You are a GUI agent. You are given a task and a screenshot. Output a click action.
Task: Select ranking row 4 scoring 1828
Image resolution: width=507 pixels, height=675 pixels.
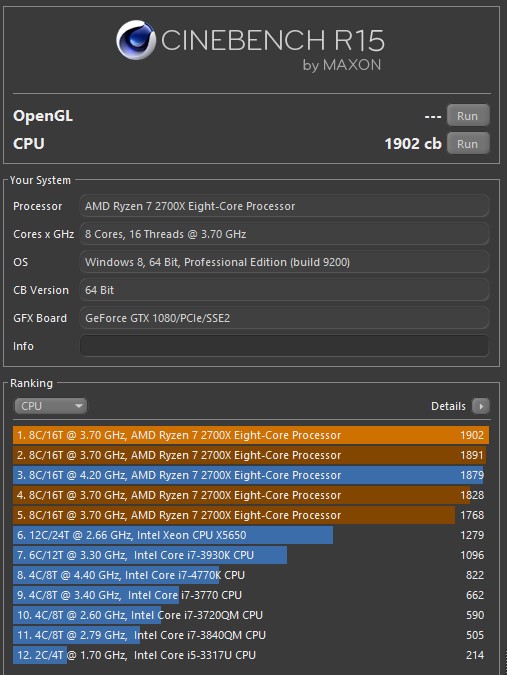(251, 495)
